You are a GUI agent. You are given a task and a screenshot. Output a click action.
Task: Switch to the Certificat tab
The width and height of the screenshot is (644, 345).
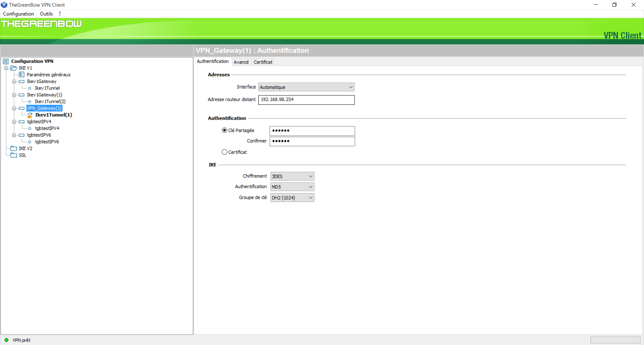[263, 62]
